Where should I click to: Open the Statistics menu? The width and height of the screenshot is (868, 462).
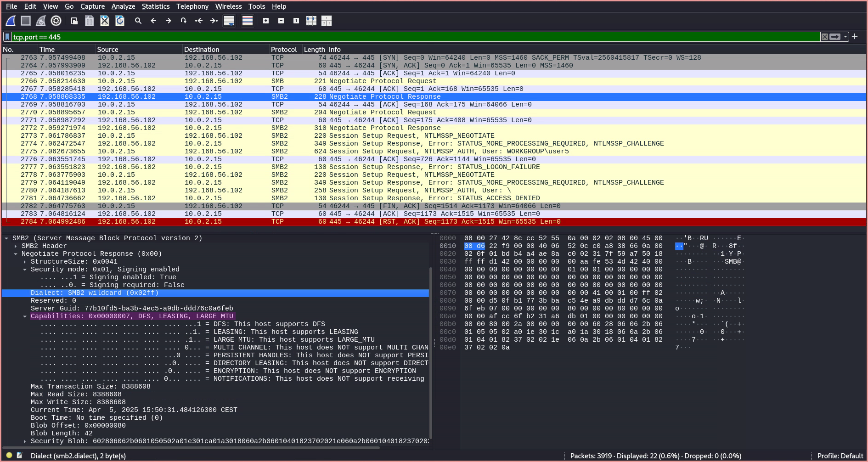[x=156, y=6]
